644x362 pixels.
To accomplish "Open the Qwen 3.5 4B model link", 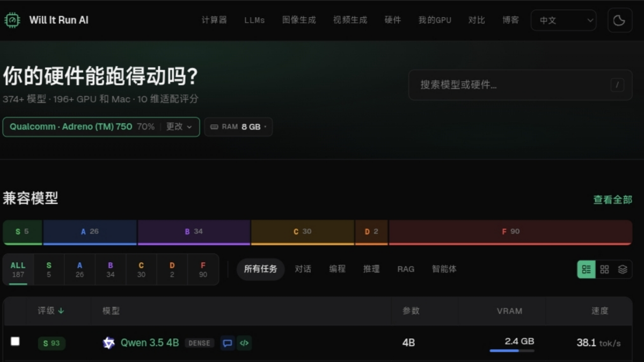I will (x=150, y=343).
